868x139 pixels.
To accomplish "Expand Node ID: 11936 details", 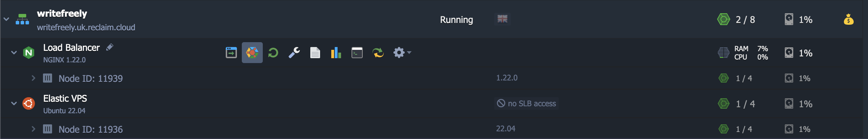I will point(33,129).
